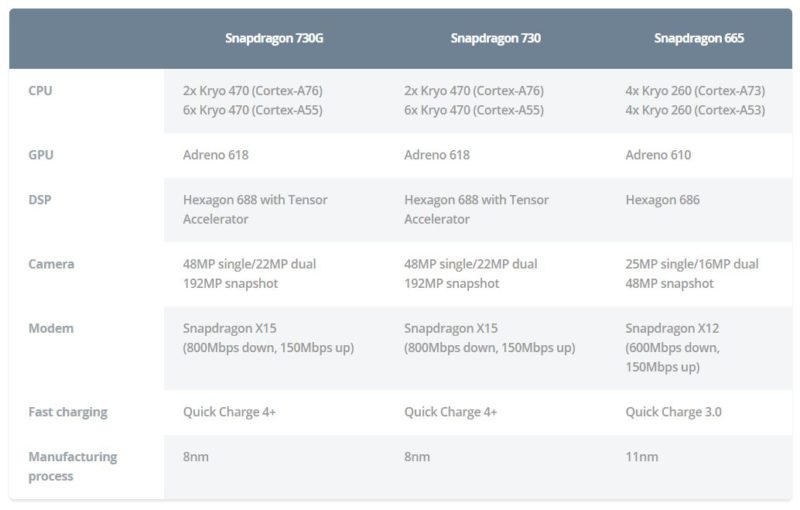
Task: Click the Adreno 610 GPU cell
Action: tap(658, 155)
